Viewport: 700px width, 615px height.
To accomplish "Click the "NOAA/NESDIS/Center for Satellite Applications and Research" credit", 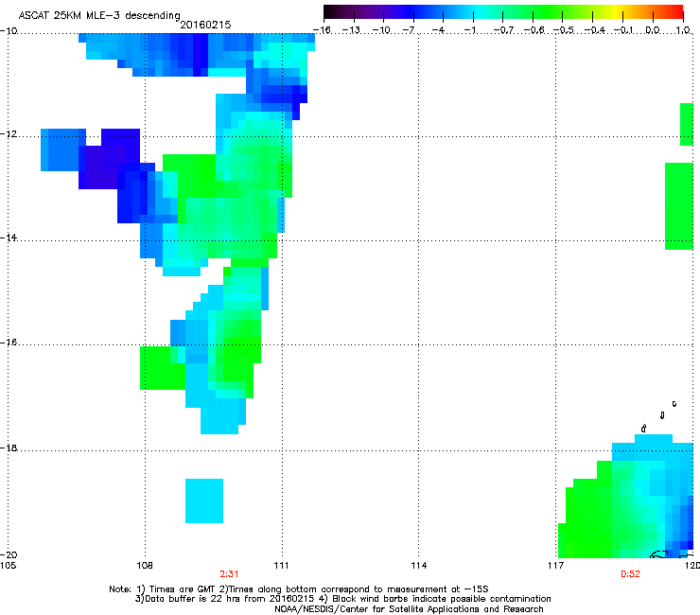I will pos(409,609).
